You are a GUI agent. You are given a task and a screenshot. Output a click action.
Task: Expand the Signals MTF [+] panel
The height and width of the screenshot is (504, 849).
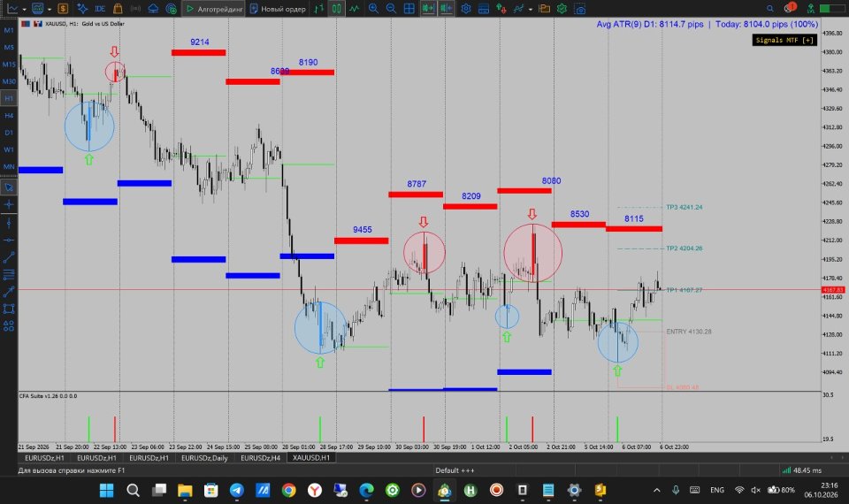click(x=784, y=40)
